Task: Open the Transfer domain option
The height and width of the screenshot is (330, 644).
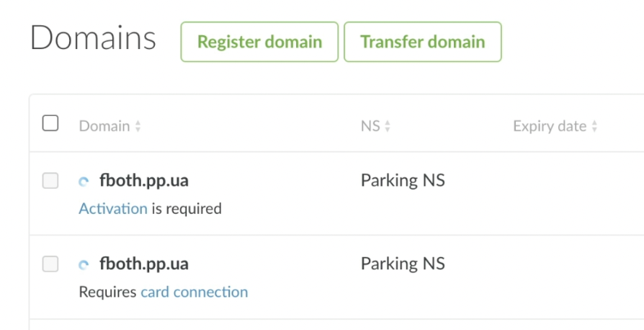Action: click(423, 42)
